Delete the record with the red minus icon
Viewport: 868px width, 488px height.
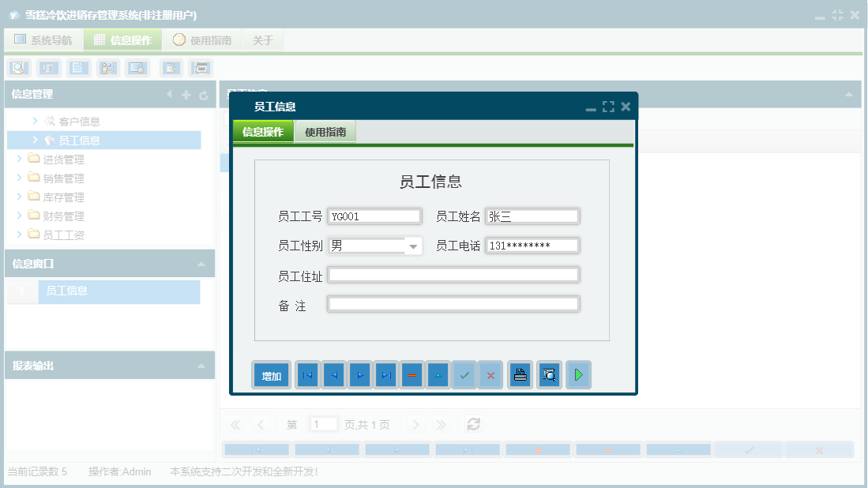tap(412, 375)
